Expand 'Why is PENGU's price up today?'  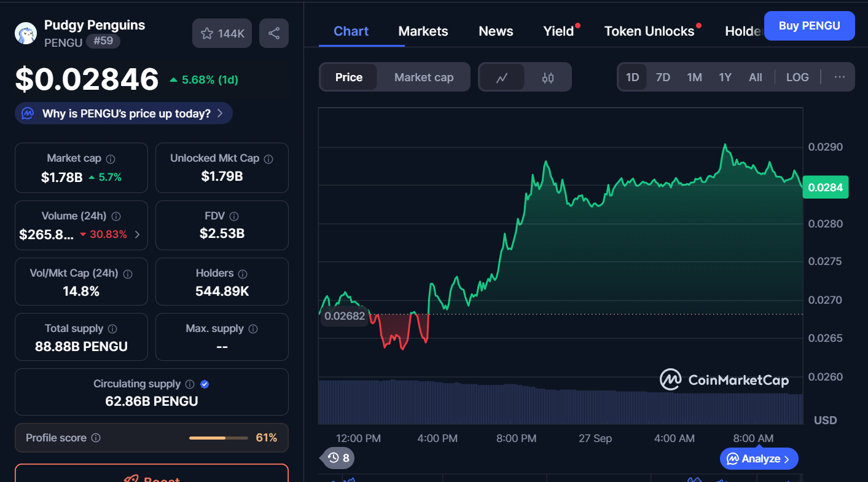click(123, 113)
